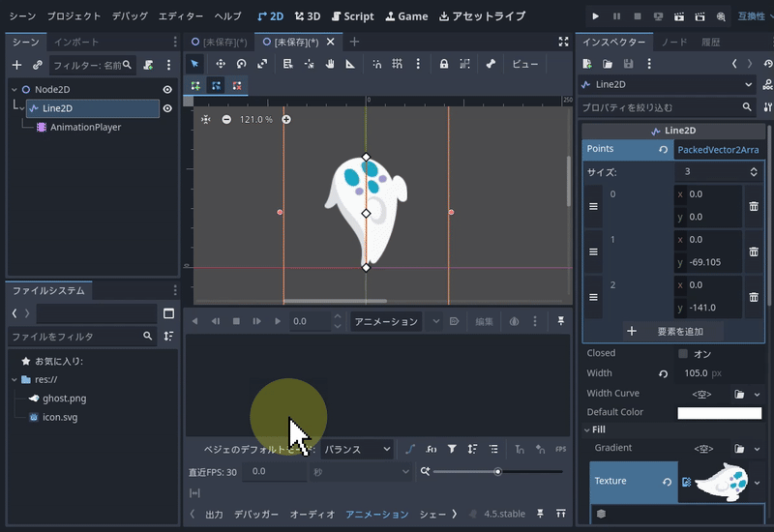Hide the Line2D node via eye icon
Screen dimensions: 774x532
pos(167,108)
